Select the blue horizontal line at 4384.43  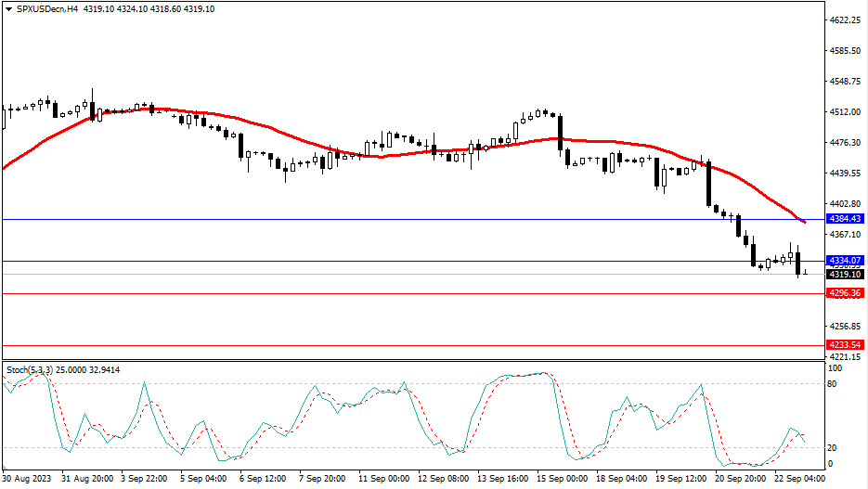pyautogui.click(x=371, y=220)
